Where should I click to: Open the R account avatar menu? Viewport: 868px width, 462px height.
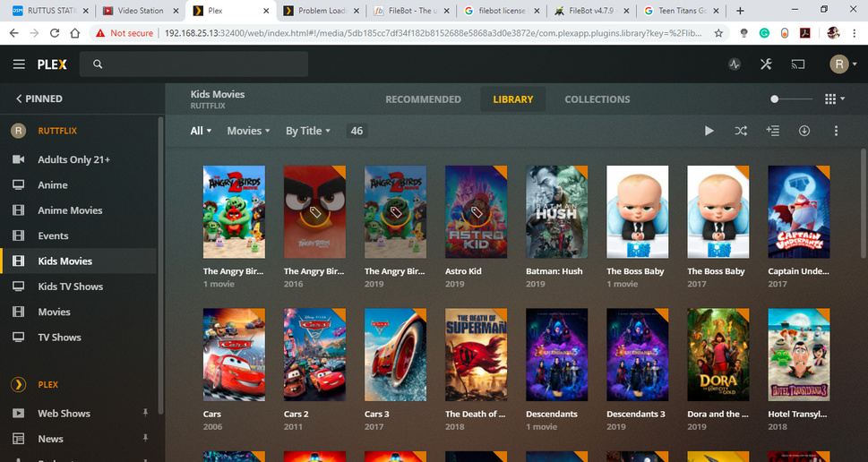(843, 64)
